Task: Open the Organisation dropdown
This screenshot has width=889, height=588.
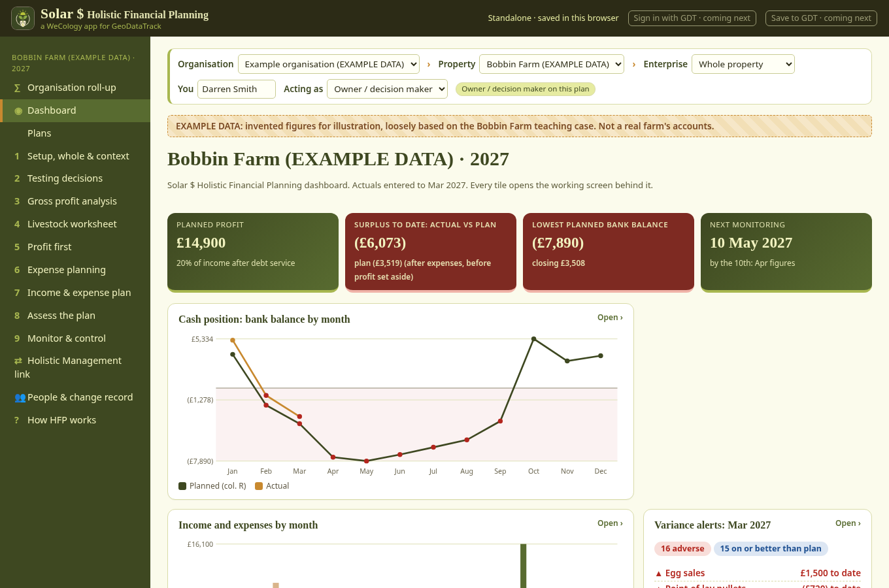Action: click(x=329, y=64)
